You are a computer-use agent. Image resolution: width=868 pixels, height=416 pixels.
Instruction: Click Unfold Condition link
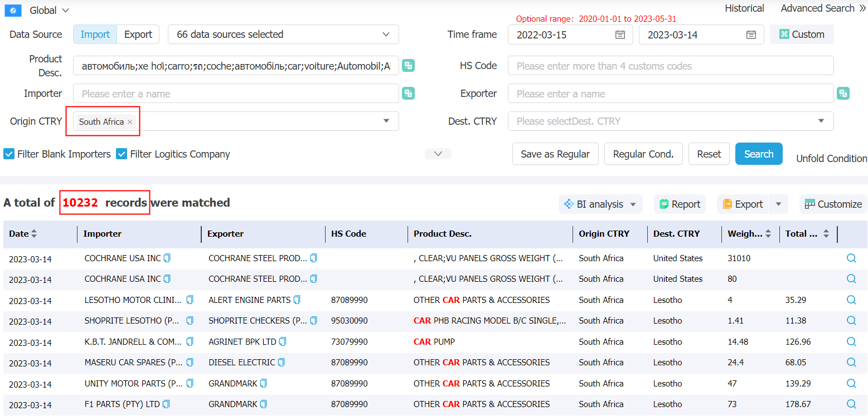click(x=831, y=159)
